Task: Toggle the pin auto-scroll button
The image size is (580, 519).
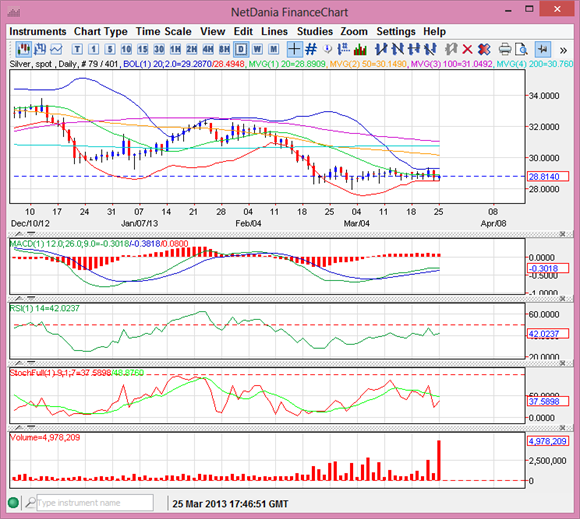Action: click(543, 49)
